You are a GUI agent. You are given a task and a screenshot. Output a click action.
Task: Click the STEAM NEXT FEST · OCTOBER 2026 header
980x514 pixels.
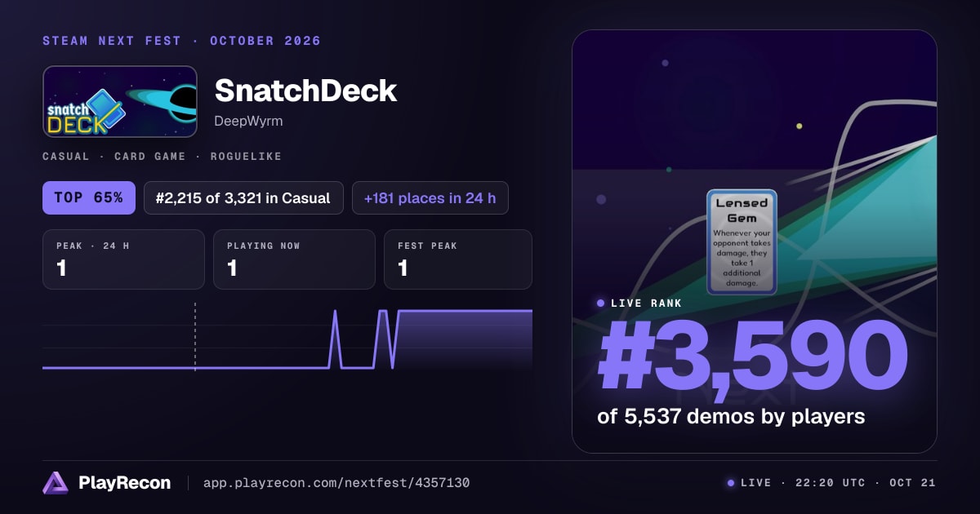pos(181,41)
